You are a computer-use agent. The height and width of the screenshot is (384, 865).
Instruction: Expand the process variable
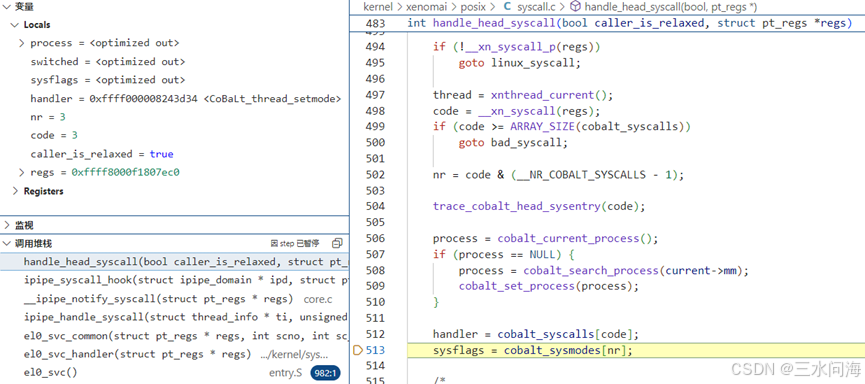coord(22,43)
